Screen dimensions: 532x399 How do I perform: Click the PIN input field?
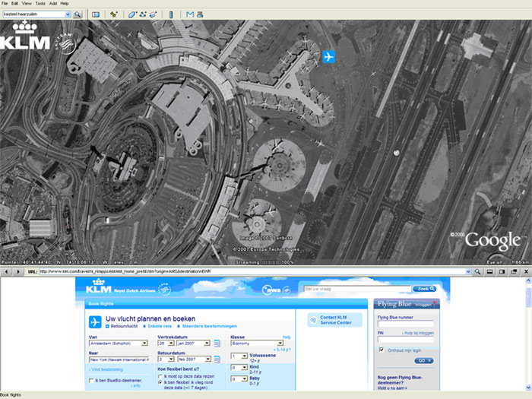[405, 339]
